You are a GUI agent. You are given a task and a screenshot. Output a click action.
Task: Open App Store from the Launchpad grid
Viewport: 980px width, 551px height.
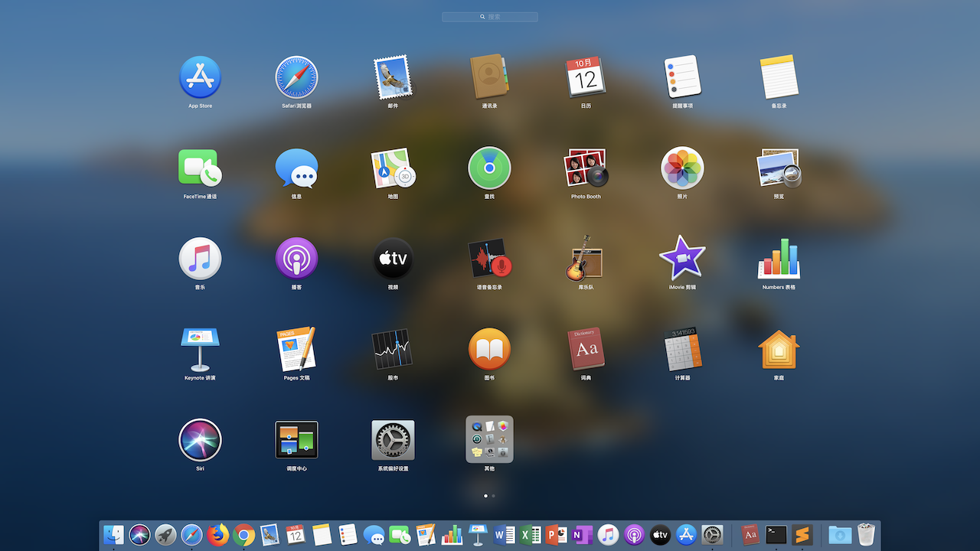coord(200,77)
